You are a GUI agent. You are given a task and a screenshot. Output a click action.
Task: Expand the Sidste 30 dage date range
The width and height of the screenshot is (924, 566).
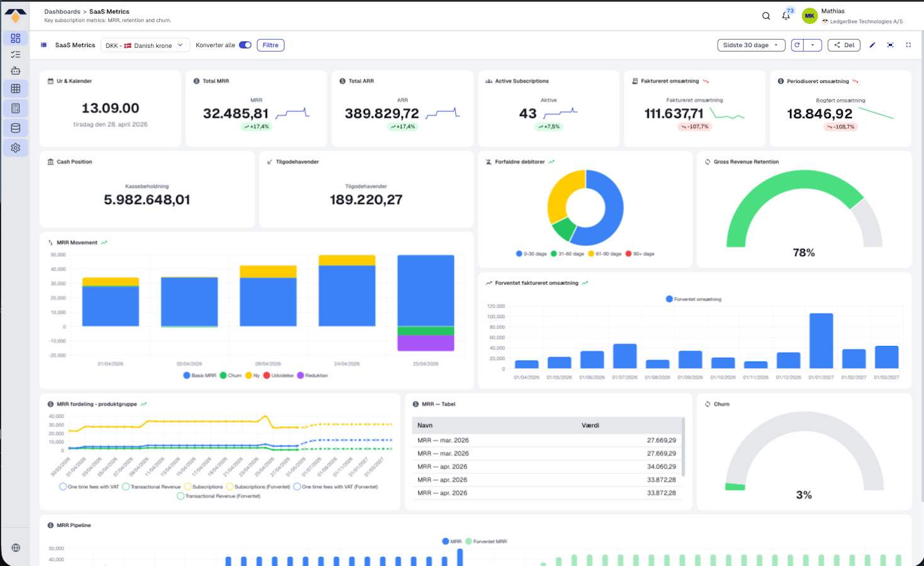[751, 45]
